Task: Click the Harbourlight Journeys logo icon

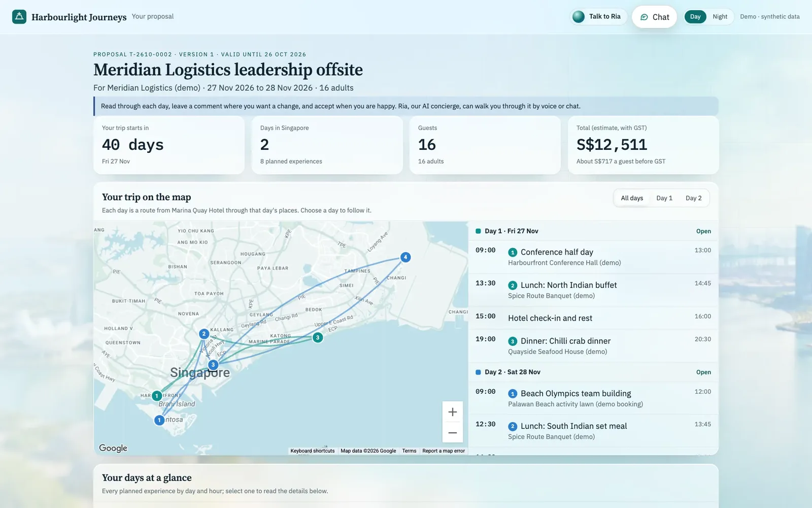Action: click(19, 17)
